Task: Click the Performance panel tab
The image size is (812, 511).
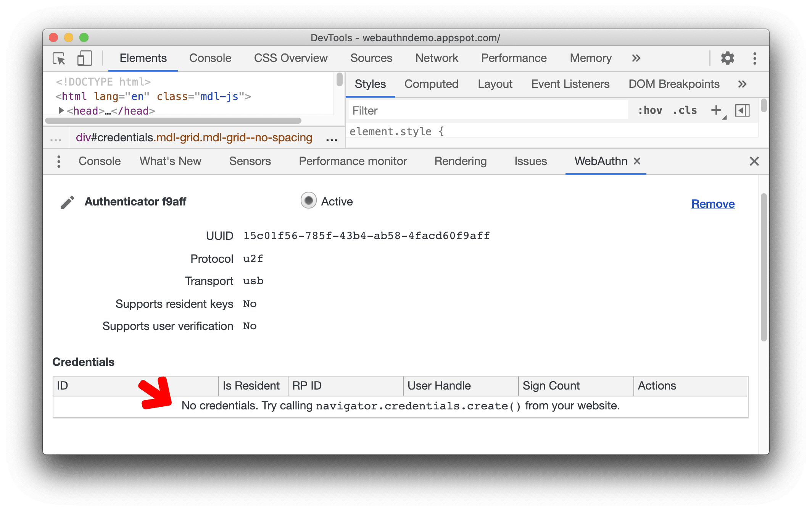Action: pyautogui.click(x=512, y=57)
